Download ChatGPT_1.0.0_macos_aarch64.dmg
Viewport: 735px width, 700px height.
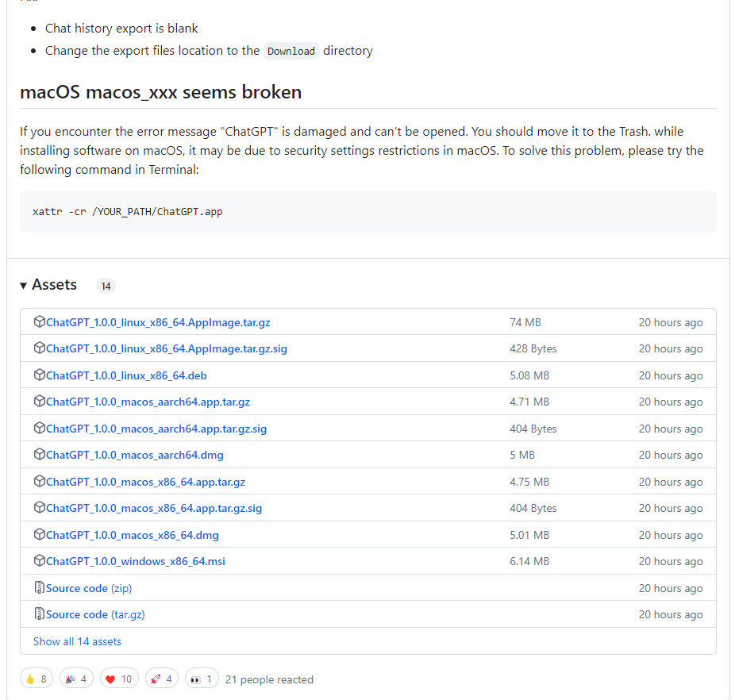click(x=135, y=456)
